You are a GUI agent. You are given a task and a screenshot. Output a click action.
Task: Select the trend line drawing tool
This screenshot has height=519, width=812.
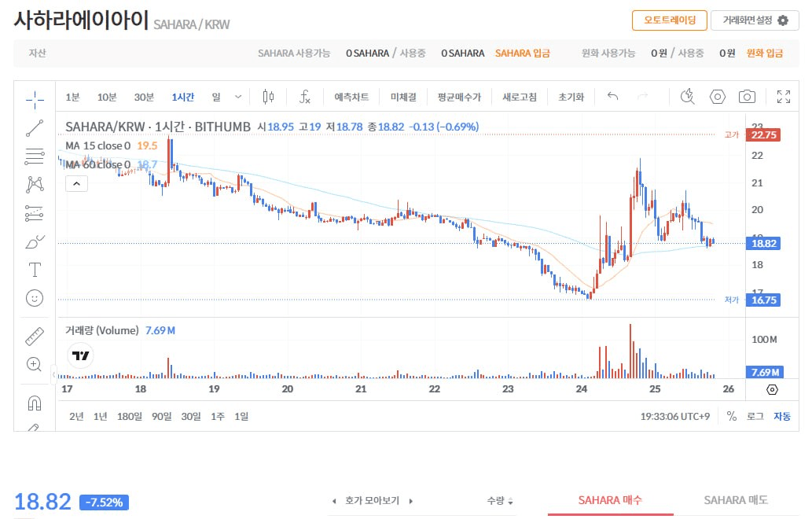35,128
